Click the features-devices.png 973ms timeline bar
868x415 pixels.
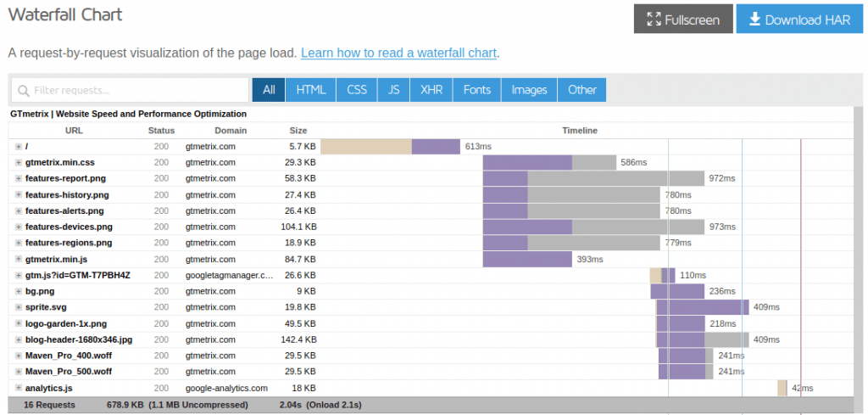(x=593, y=227)
